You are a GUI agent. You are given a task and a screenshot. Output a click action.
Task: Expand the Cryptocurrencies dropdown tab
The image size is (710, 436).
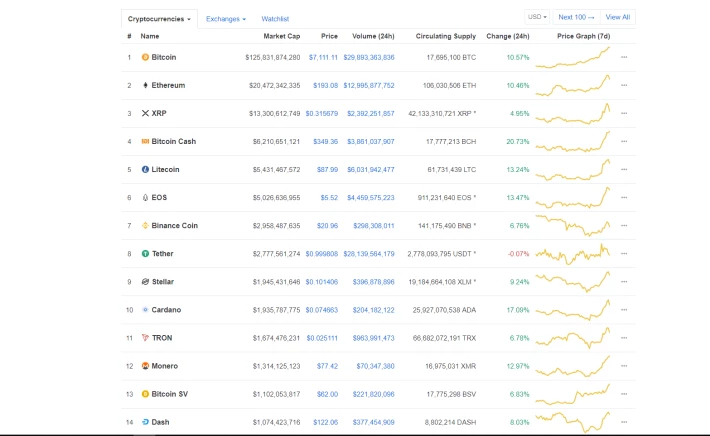[x=159, y=19]
